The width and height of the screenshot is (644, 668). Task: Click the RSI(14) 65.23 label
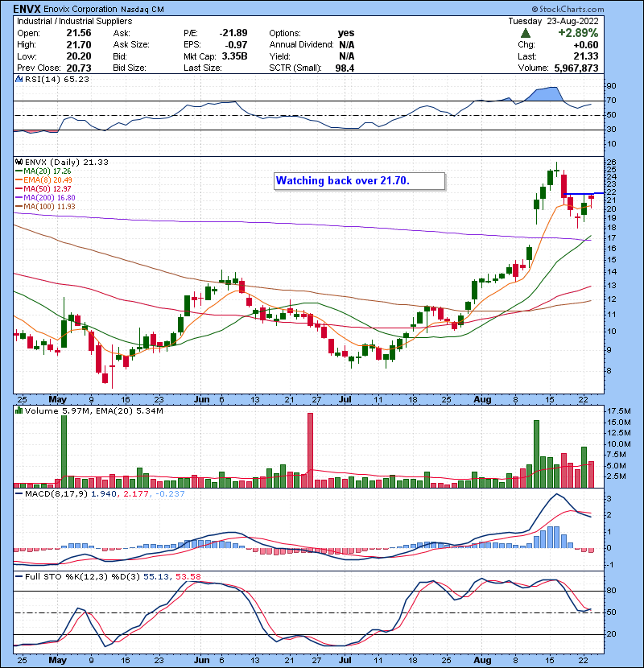tap(56, 79)
